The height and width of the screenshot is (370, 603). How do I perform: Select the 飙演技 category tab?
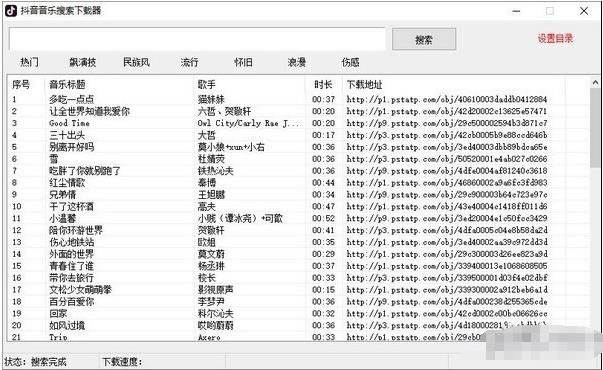tap(83, 62)
